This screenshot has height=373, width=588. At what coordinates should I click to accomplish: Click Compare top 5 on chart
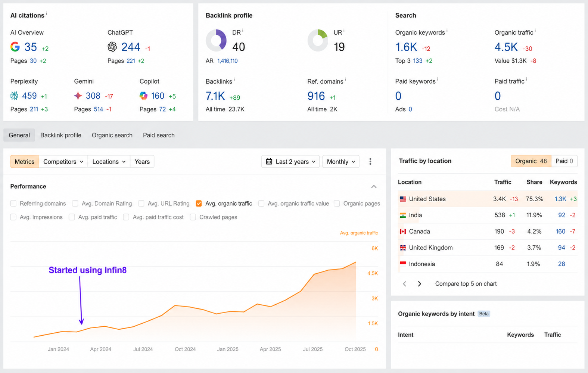click(466, 284)
